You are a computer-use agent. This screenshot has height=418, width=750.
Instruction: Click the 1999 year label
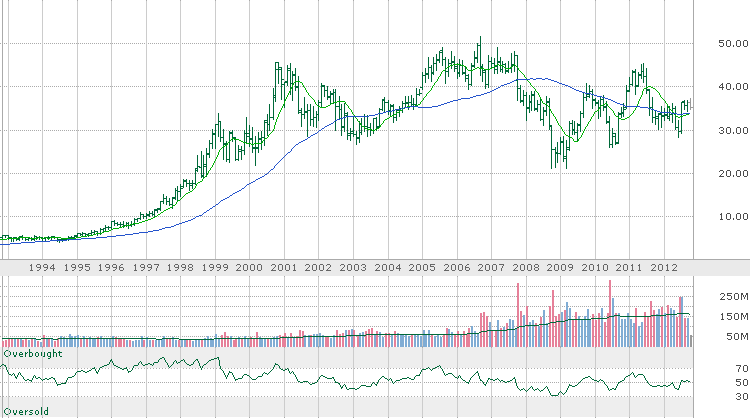coord(215,268)
